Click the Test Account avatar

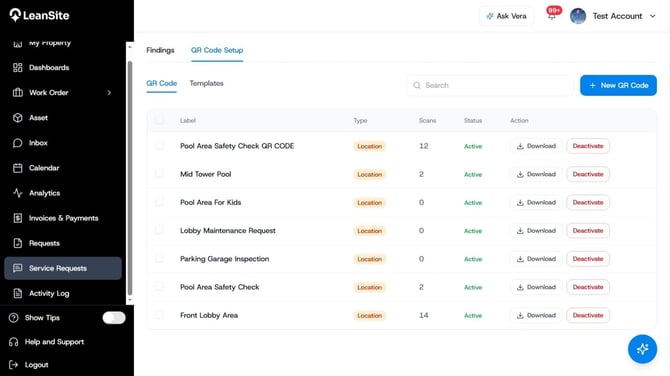point(578,16)
